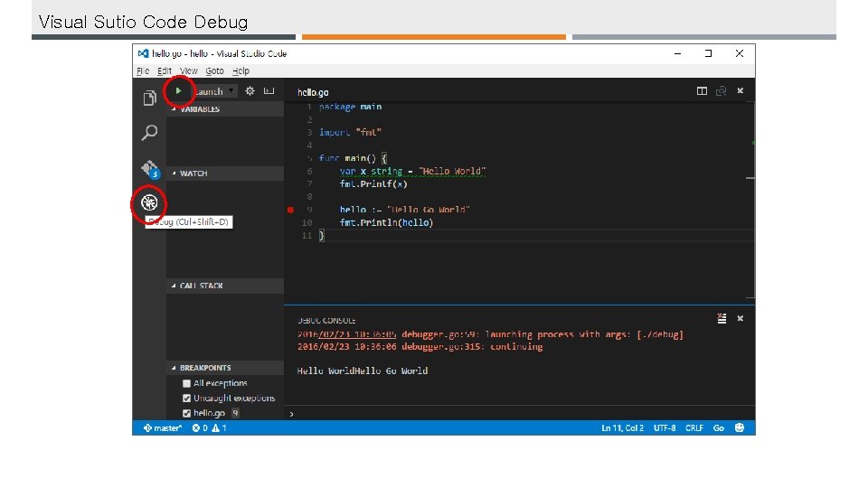Click the package main line
This screenshot has width=868, height=488.
point(351,107)
